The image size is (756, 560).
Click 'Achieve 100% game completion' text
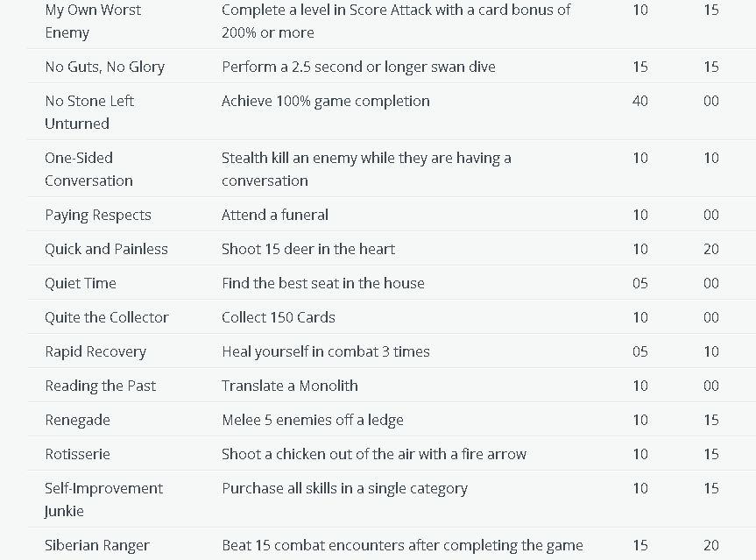click(x=326, y=101)
